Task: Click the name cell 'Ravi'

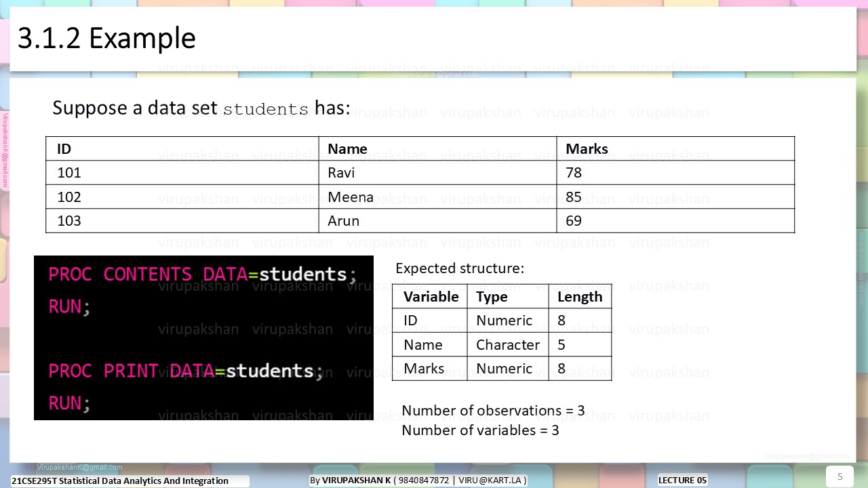Action: (x=437, y=173)
